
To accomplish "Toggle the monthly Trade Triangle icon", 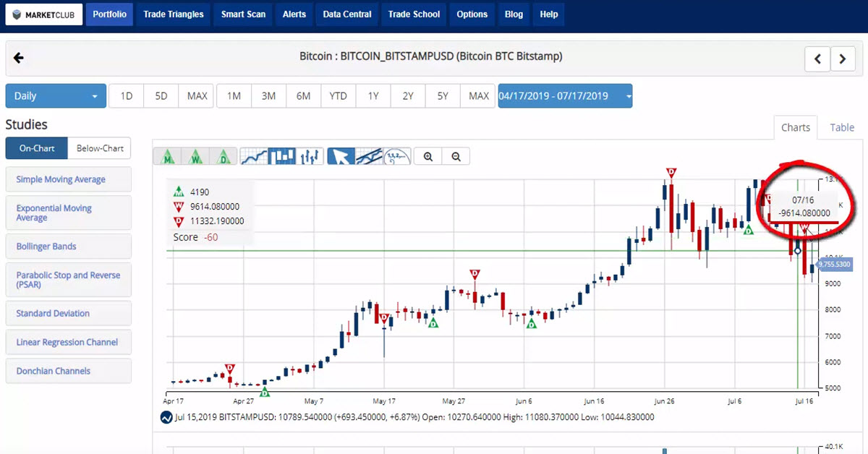I will click(x=168, y=156).
